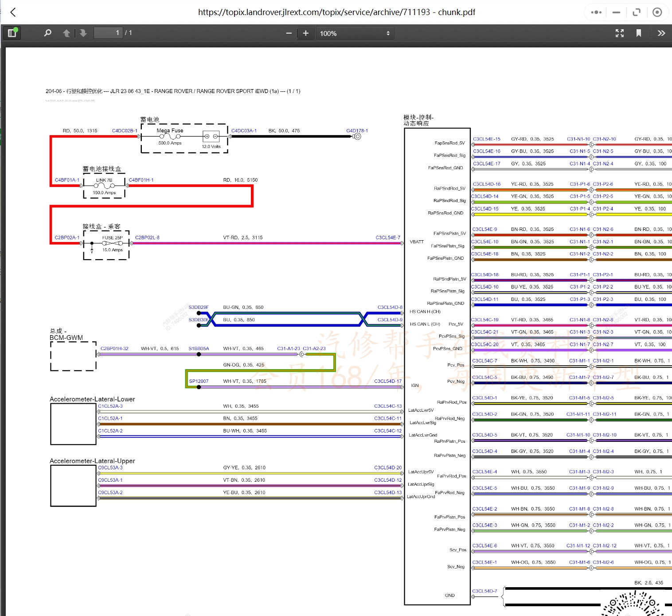This screenshot has height=616, width=672.
Task: Zoom in with the plus button
Action: point(305,33)
